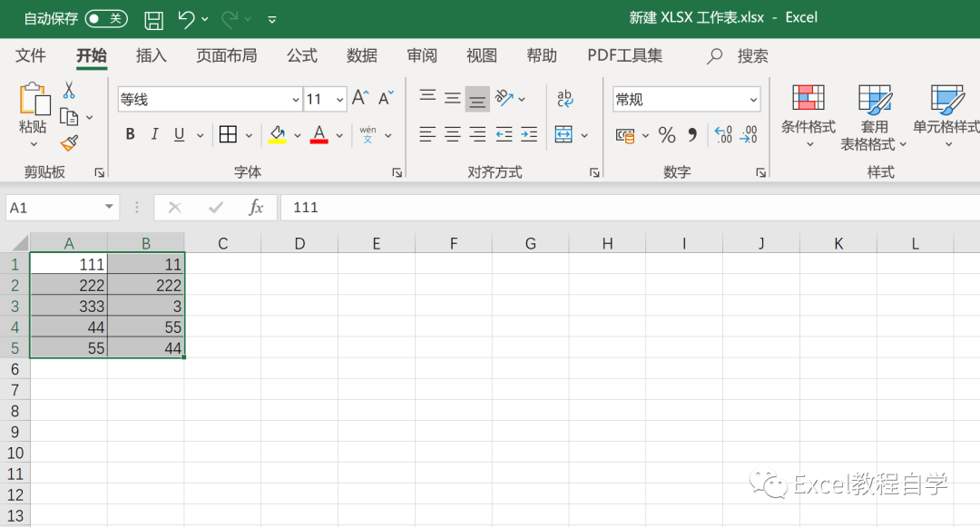
Task: Open Customize Quick Access Toolbar arrow
Action: (x=272, y=20)
